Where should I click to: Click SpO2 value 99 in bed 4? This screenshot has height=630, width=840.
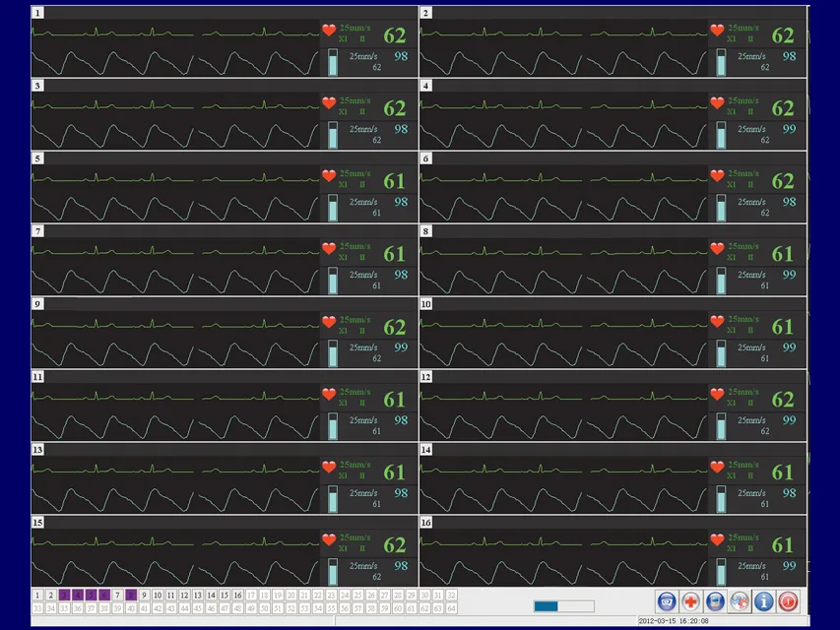coord(789,129)
